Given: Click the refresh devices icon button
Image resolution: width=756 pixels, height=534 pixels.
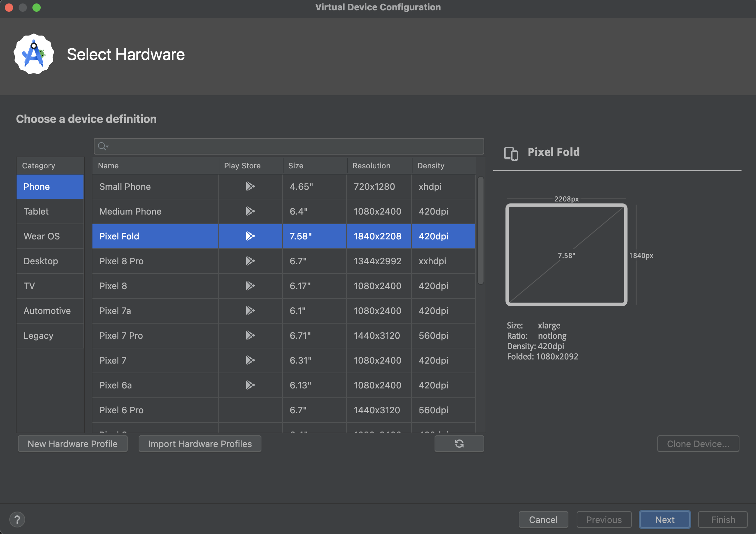Looking at the screenshot, I should pos(459,444).
